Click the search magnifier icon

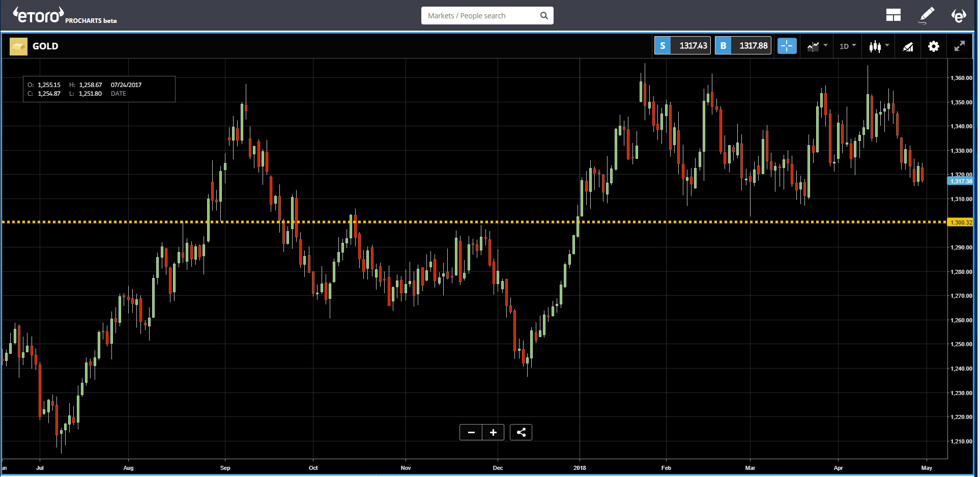(544, 15)
